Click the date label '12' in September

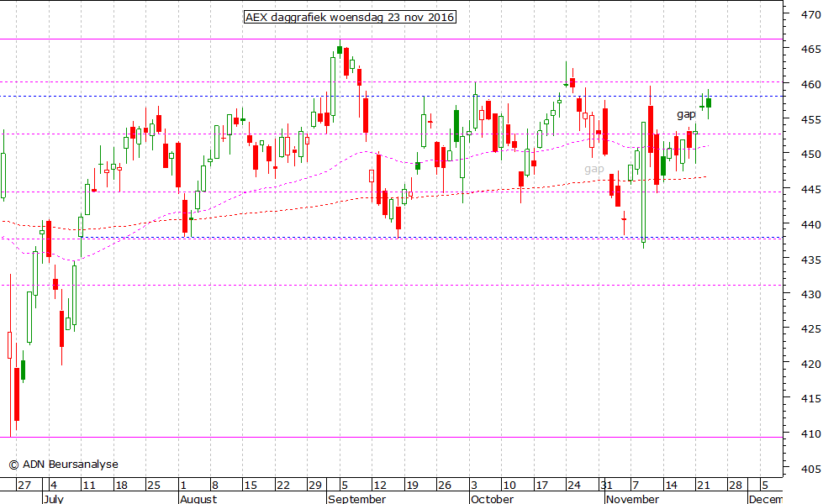[x=379, y=486]
